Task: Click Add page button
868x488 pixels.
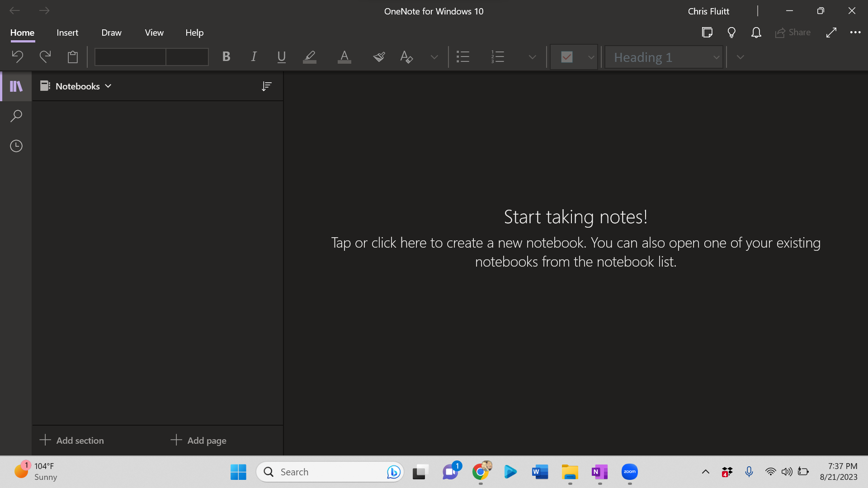Action: [198, 441]
